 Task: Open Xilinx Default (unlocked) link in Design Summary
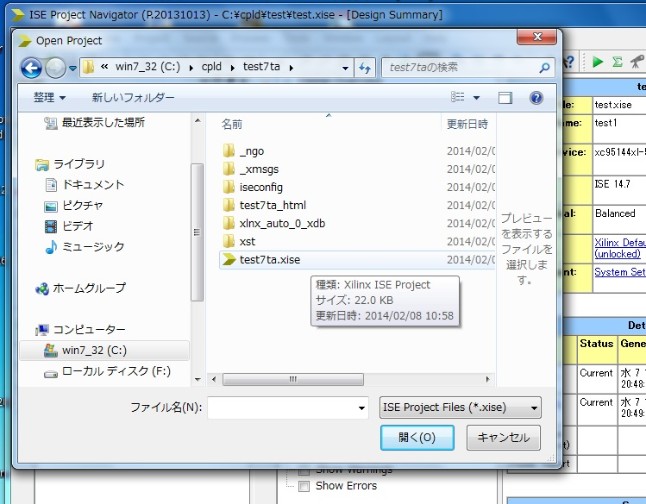620,248
